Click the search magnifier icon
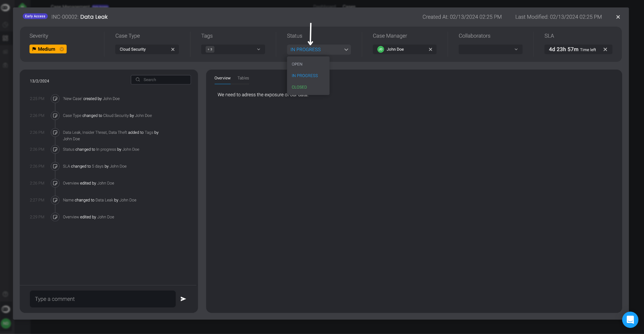This screenshot has width=644, height=334. point(138,80)
